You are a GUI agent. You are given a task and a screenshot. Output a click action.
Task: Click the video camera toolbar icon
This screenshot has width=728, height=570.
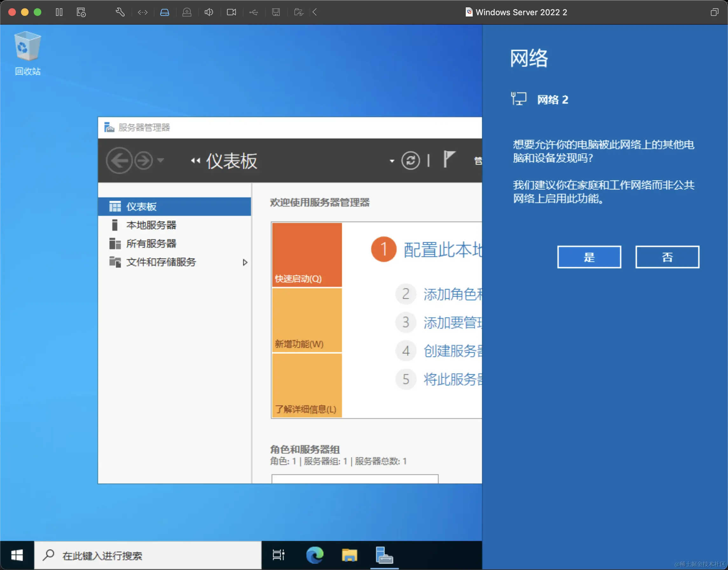[231, 12]
